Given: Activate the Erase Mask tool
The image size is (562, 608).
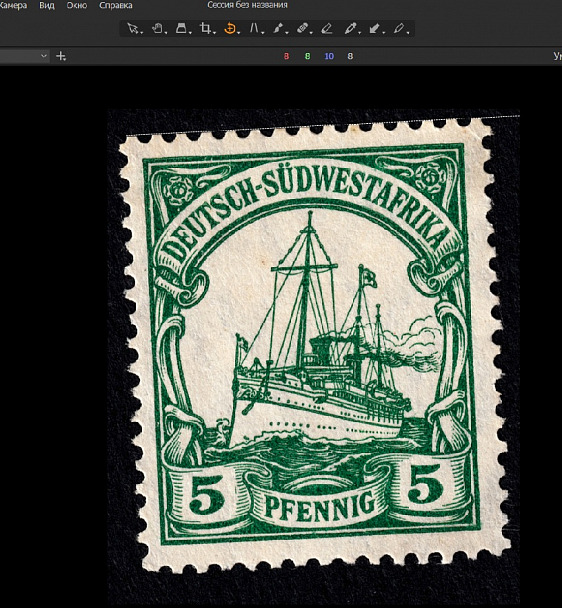Looking at the screenshot, I should 327,29.
